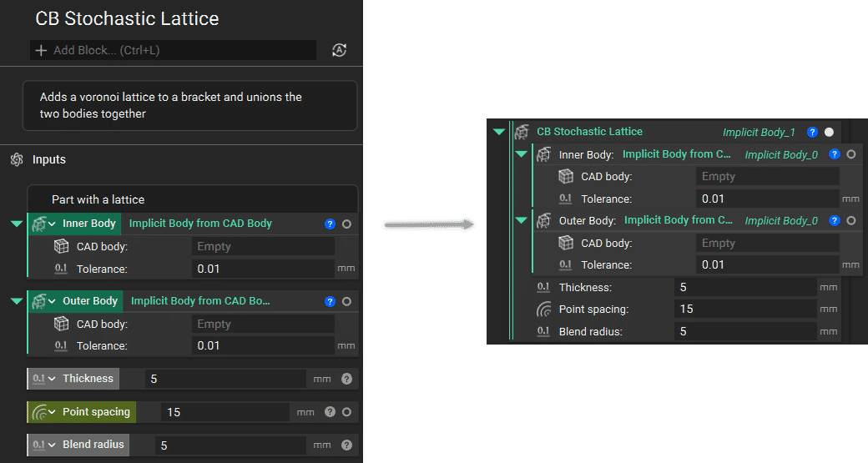
Task: Collapse the Inner Body section in left panel
Action: [16, 224]
